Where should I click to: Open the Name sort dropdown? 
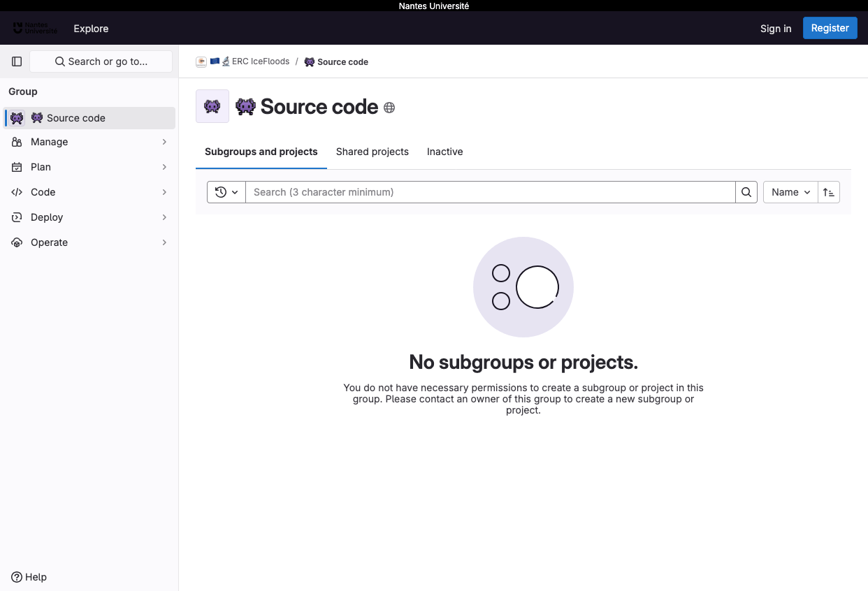pos(790,192)
